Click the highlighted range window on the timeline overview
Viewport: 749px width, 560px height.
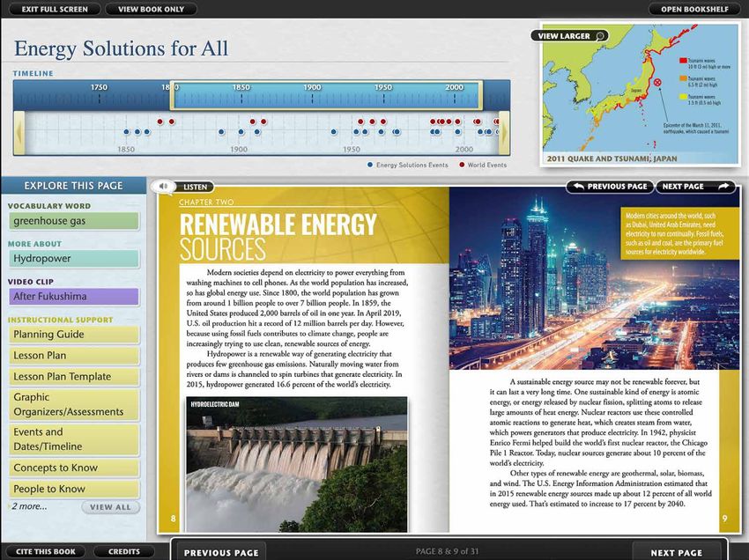[x=327, y=94]
